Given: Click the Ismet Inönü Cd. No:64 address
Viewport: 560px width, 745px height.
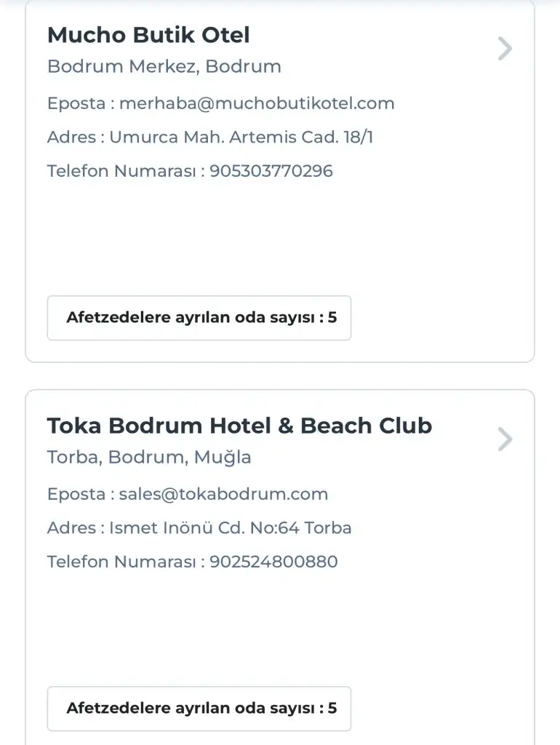Looking at the screenshot, I should pos(231,528).
